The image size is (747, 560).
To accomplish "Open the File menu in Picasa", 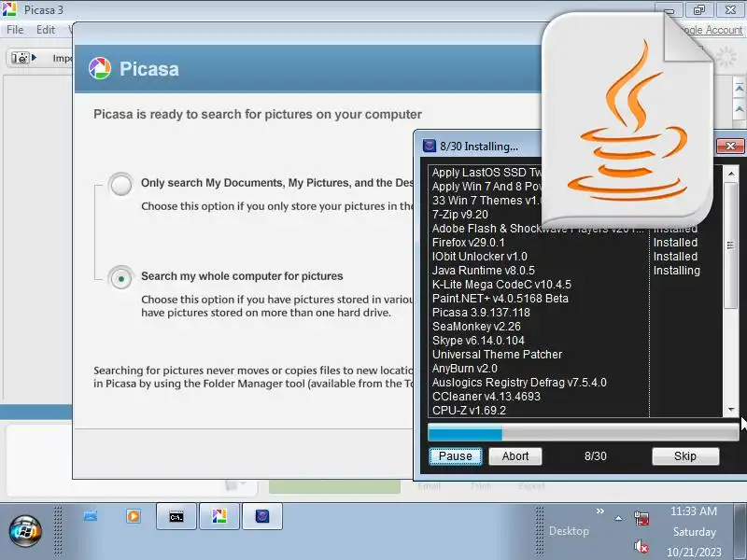I will coord(15,30).
